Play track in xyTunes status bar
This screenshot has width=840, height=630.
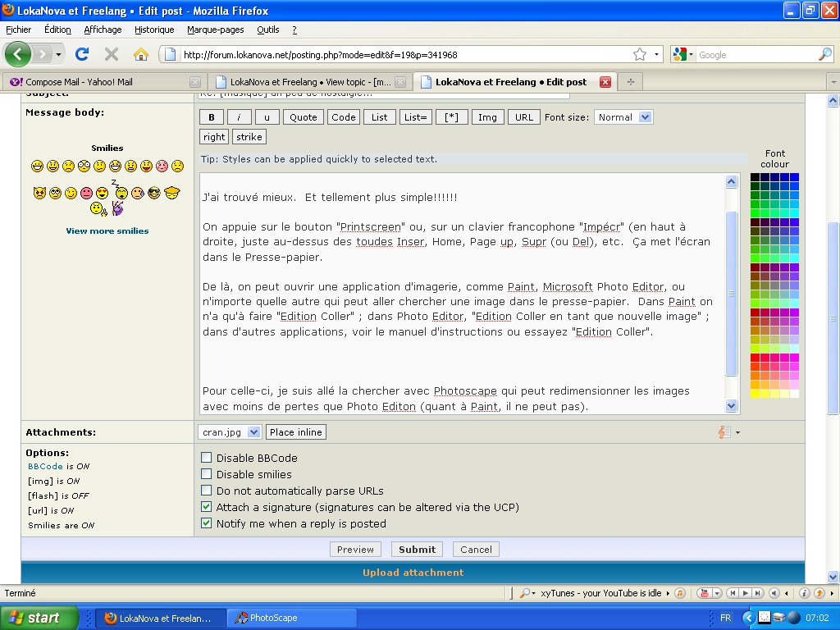click(745, 593)
